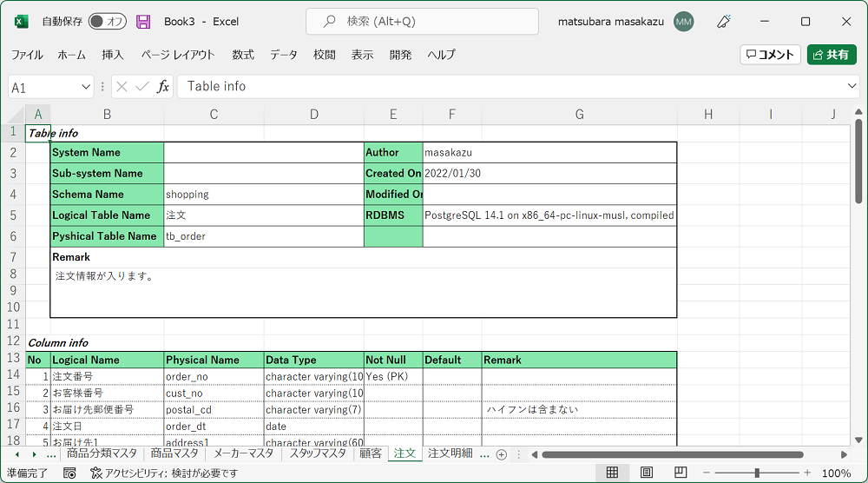Open the アクセシビリティ: 検討が必要です status
This screenshot has height=483, width=868.
tap(164, 473)
